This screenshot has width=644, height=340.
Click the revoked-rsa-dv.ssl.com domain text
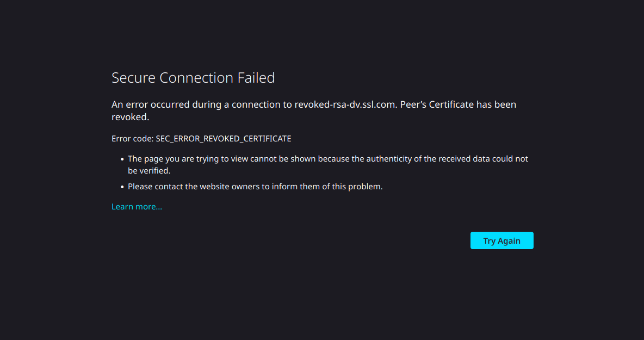pyautogui.click(x=344, y=104)
